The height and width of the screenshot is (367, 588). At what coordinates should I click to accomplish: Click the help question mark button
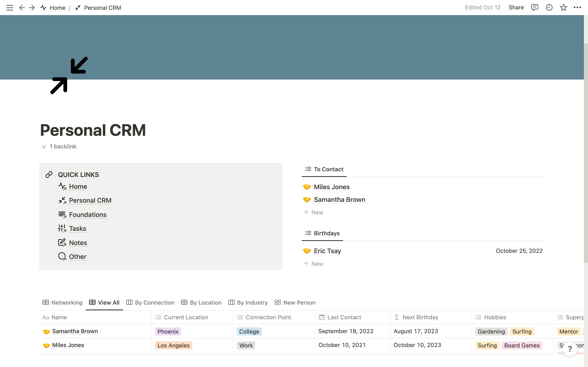coord(570,349)
